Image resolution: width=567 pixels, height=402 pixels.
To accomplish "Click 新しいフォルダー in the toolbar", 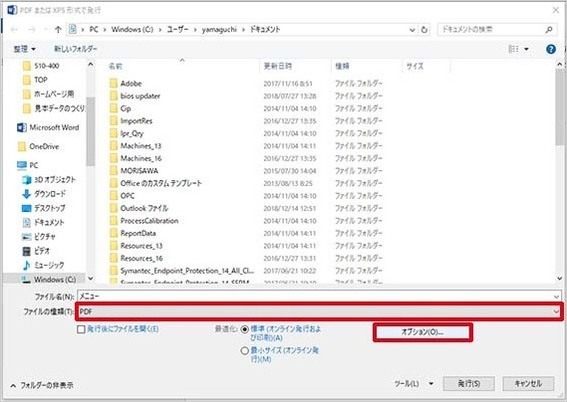I will tap(76, 49).
